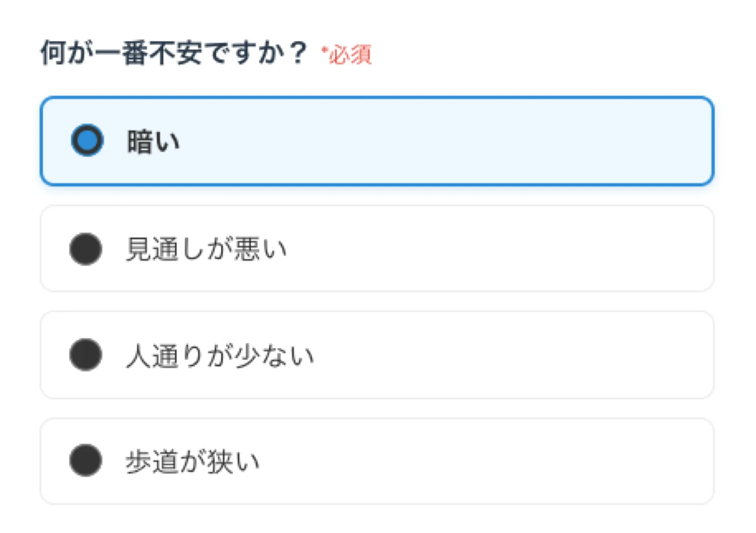756x533 pixels.
Task: Select the 見通しが悪い radio button
Action: pos(86,249)
